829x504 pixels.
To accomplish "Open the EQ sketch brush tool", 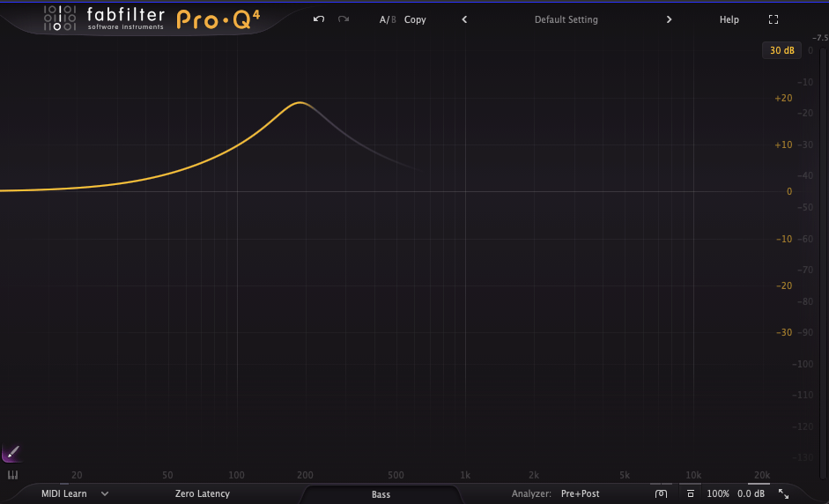I will point(11,453).
